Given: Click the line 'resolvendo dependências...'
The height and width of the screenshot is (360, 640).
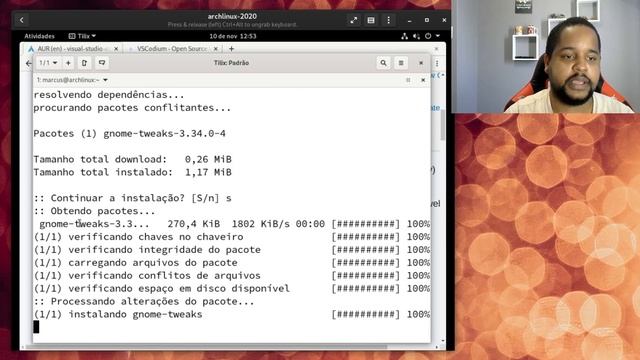Looking at the screenshot, I should click(109, 95).
